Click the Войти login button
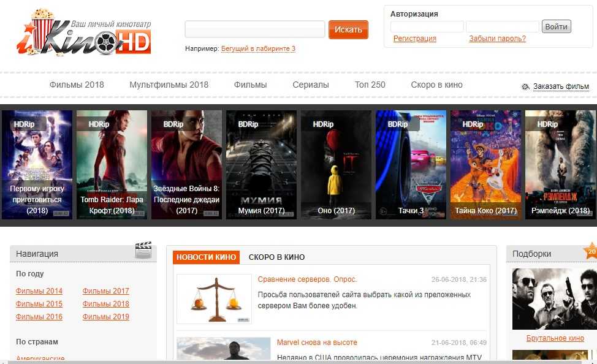597x364 pixels. (557, 26)
